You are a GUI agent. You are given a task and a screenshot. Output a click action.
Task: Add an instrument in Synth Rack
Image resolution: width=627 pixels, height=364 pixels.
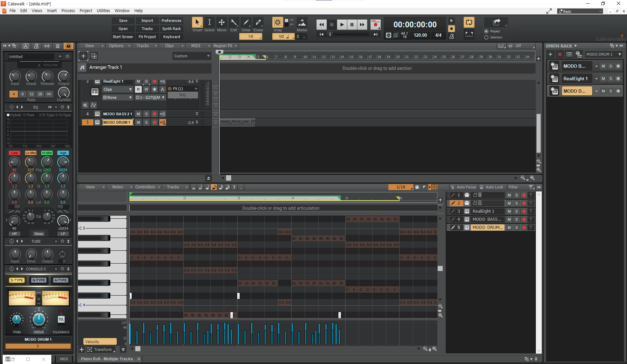550,54
